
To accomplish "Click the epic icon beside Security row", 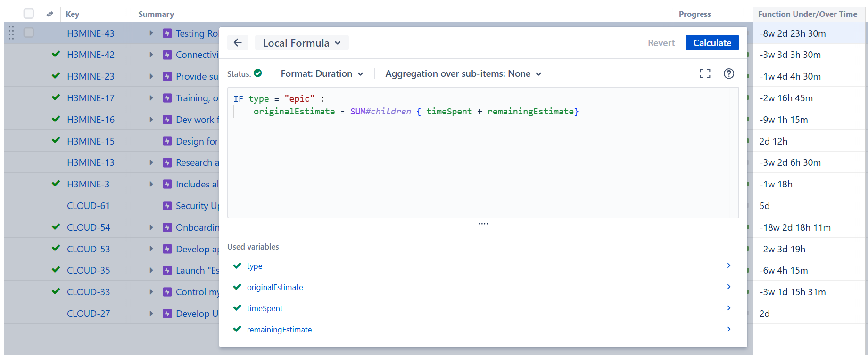I will tap(167, 206).
